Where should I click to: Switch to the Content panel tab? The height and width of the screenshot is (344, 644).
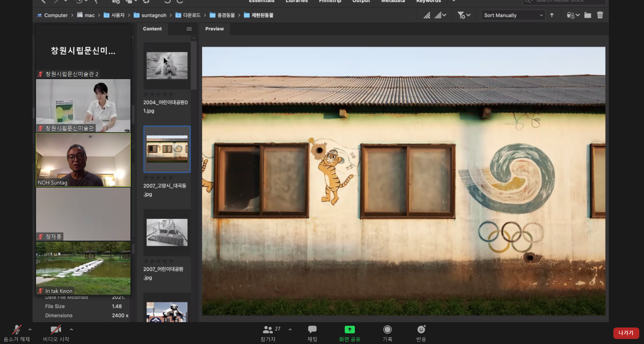tap(152, 29)
